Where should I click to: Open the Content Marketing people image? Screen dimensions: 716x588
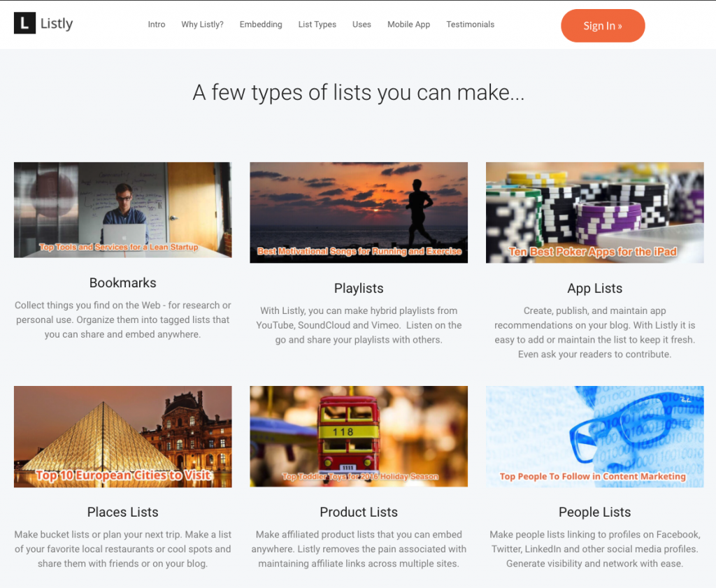click(x=595, y=437)
